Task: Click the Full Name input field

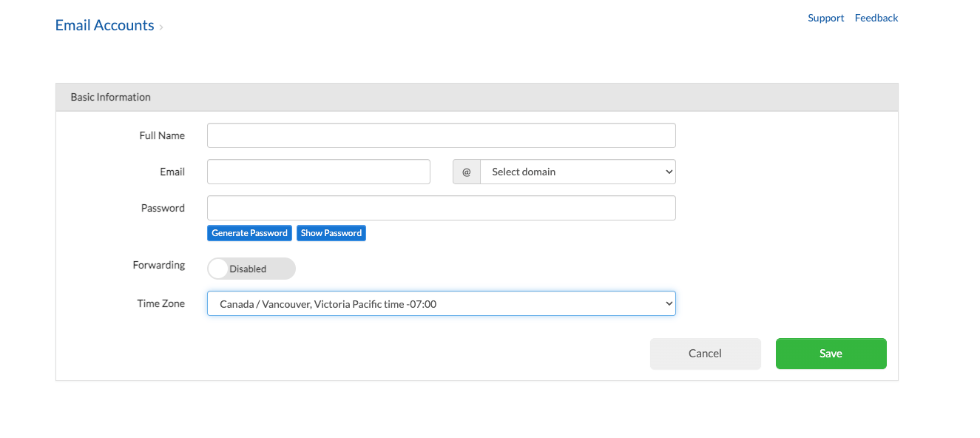Action: pyautogui.click(x=441, y=135)
